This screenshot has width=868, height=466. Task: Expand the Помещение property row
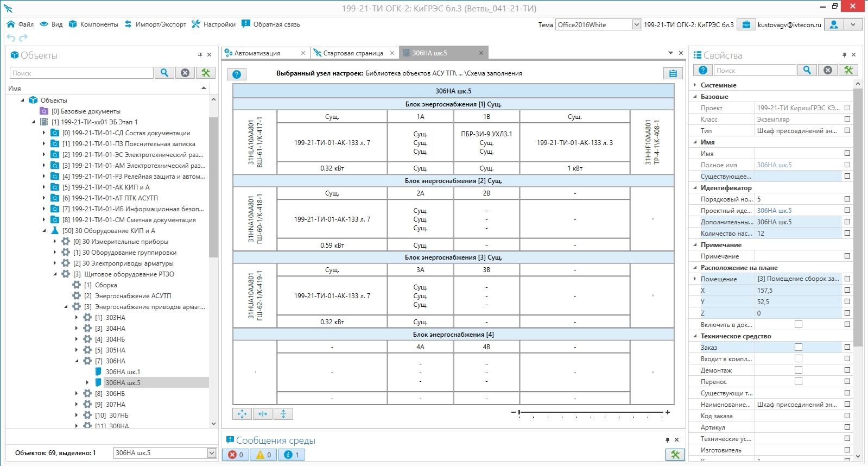(x=695, y=279)
